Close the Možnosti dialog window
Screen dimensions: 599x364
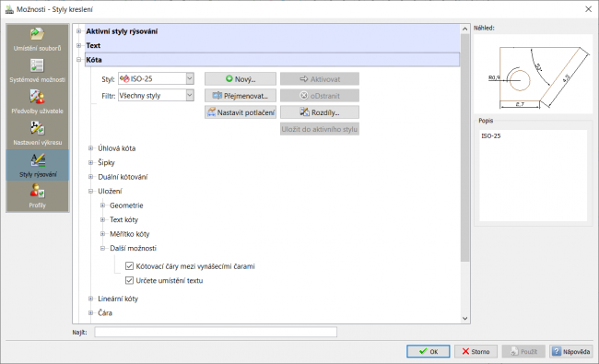[588, 9]
